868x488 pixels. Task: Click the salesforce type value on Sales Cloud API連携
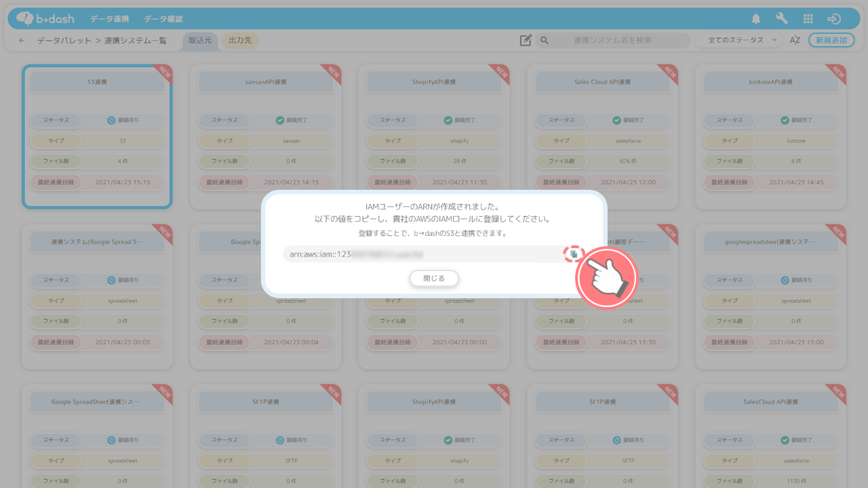coord(628,141)
